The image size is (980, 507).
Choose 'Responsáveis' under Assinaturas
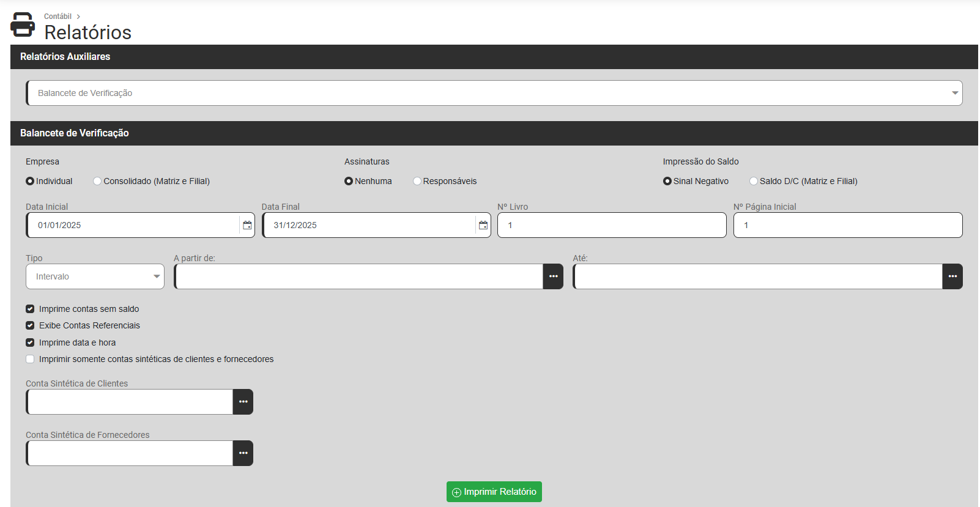(417, 181)
